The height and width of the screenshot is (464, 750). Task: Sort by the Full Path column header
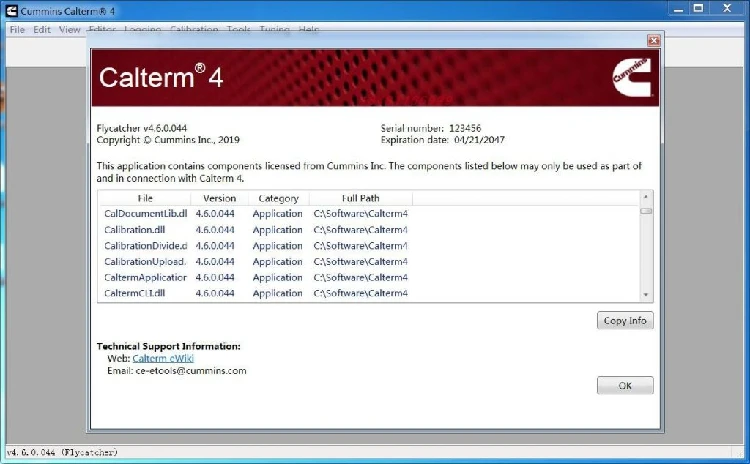[361, 198]
